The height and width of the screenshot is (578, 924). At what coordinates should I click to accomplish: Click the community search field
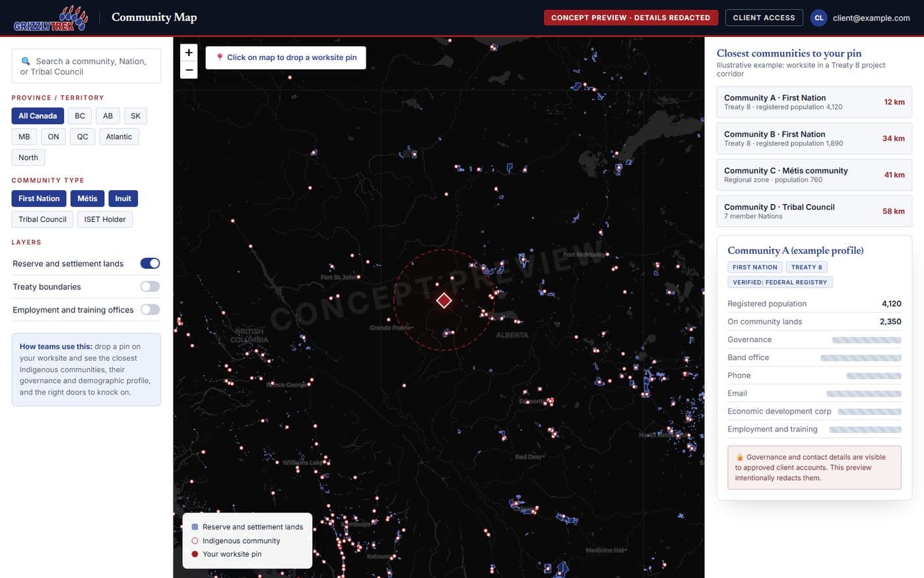click(86, 66)
